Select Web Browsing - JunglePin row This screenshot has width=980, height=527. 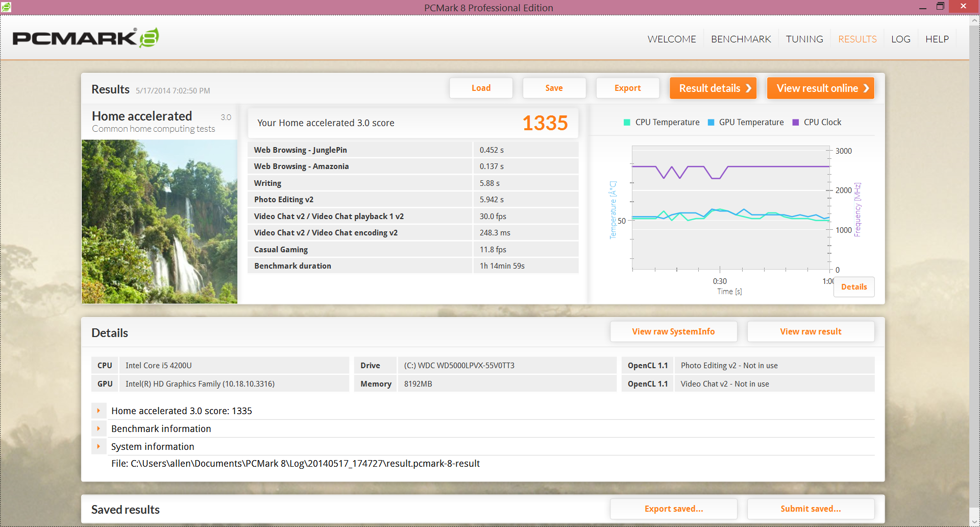(x=413, y=150)
